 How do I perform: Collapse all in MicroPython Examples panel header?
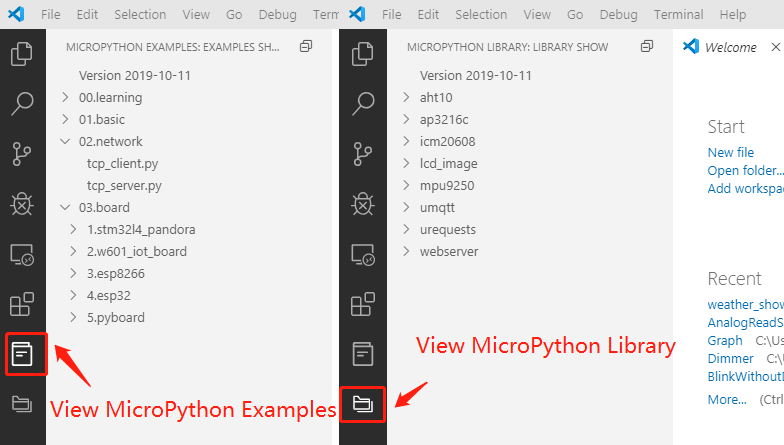tap(306, 47)
